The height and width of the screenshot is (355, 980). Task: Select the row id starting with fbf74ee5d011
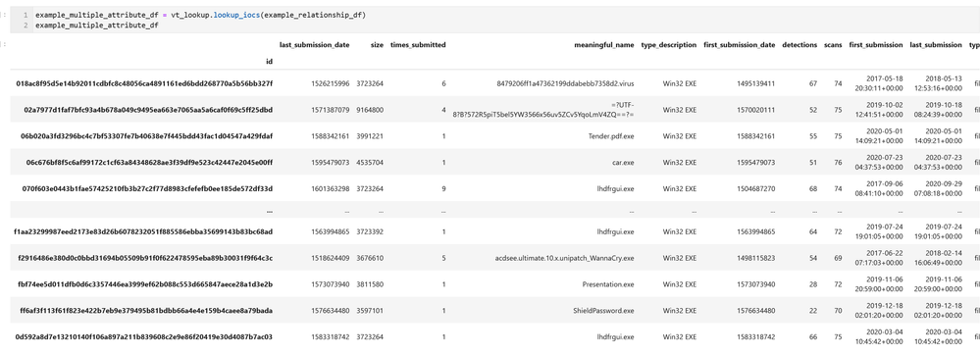click(145, 283)
